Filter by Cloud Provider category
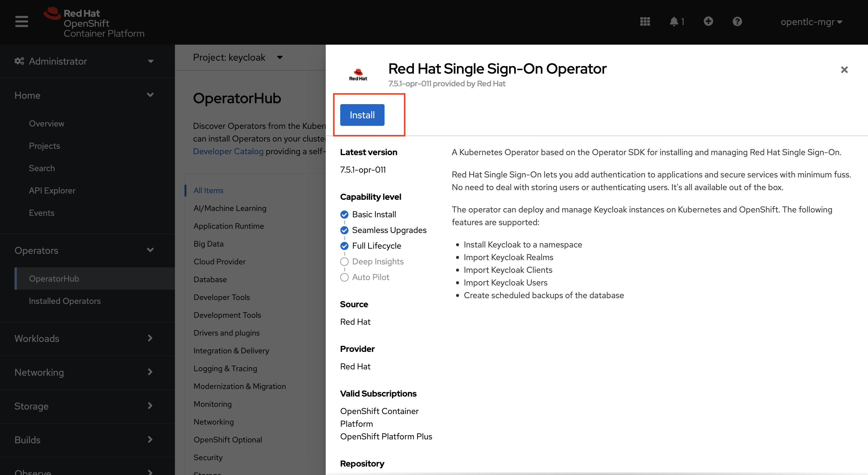 click(x=219, y=262)
